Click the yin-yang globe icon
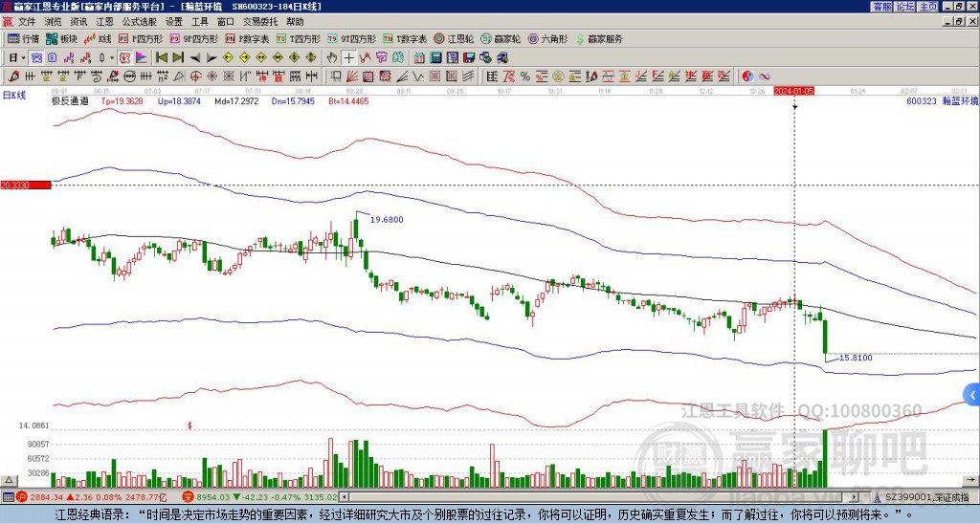980x524 pixels. 747,76
